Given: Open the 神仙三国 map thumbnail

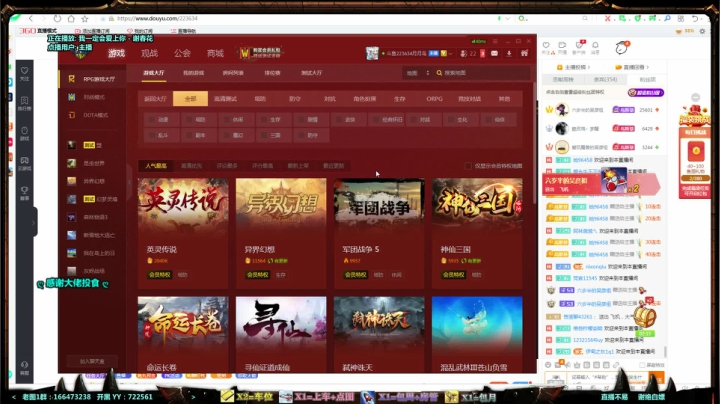Looking at the screenshot, I should click(x=477, y=205).
